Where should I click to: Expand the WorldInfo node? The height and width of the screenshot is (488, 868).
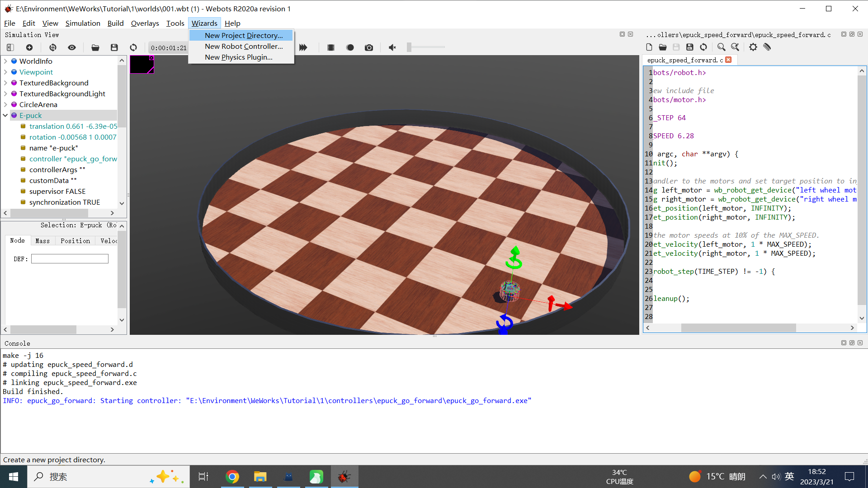(5, 61)
